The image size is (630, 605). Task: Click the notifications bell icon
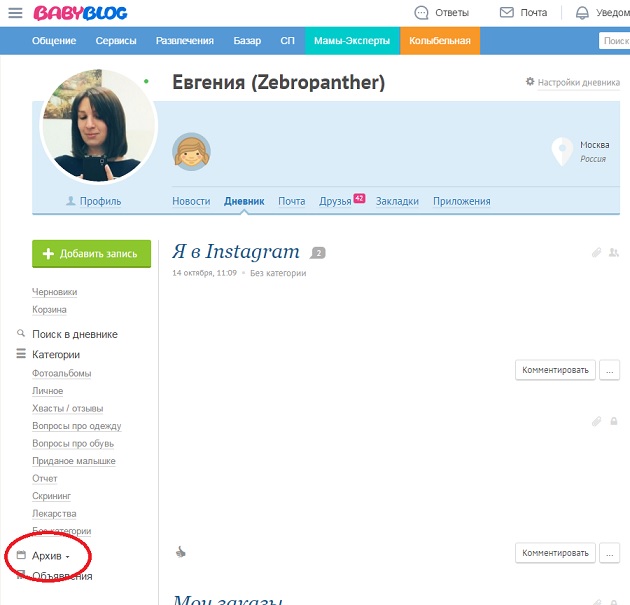(x=582, y=13)
